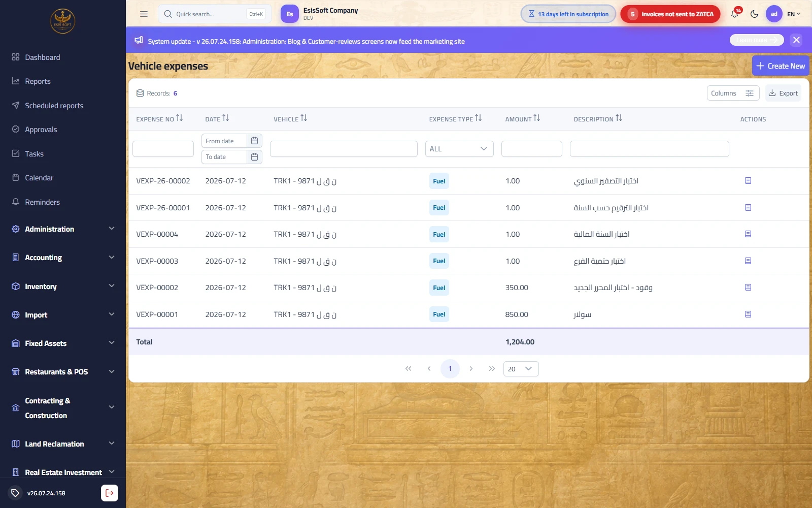Expand Contracting & Construction menu

pyautogui.click(x=63, y=408)
